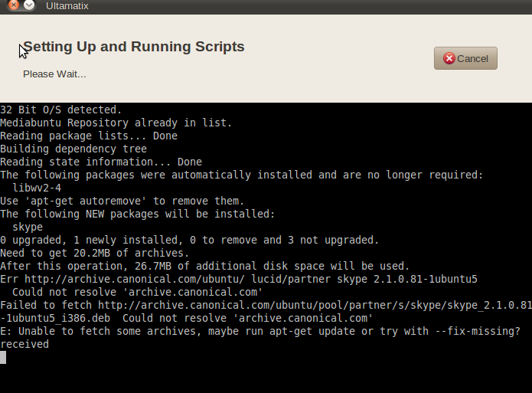
Task: Click 'packages were automatically installed' line
Action: tap(242, 175)
